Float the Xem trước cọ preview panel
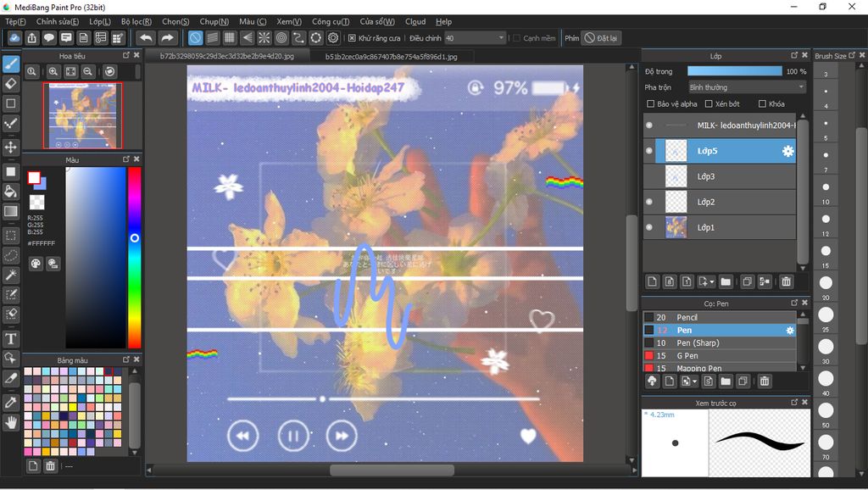 tap(794, 403)
